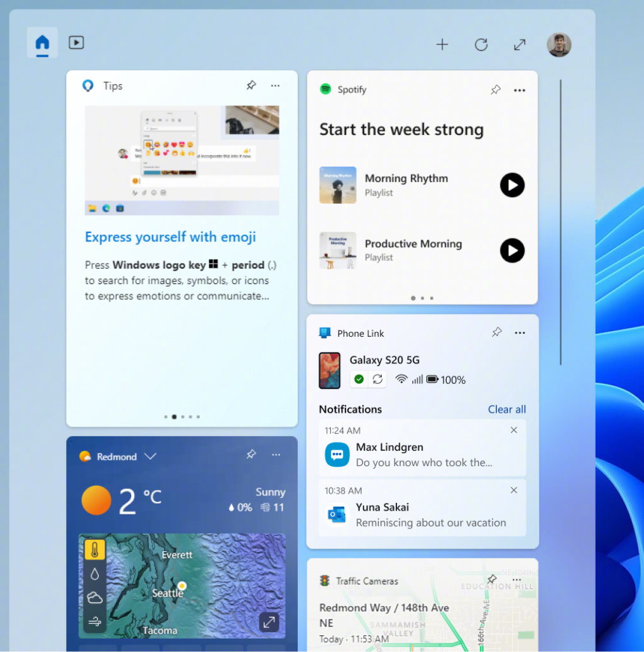
Task: Select the Home tab
Action: click(x=42, y=43)
